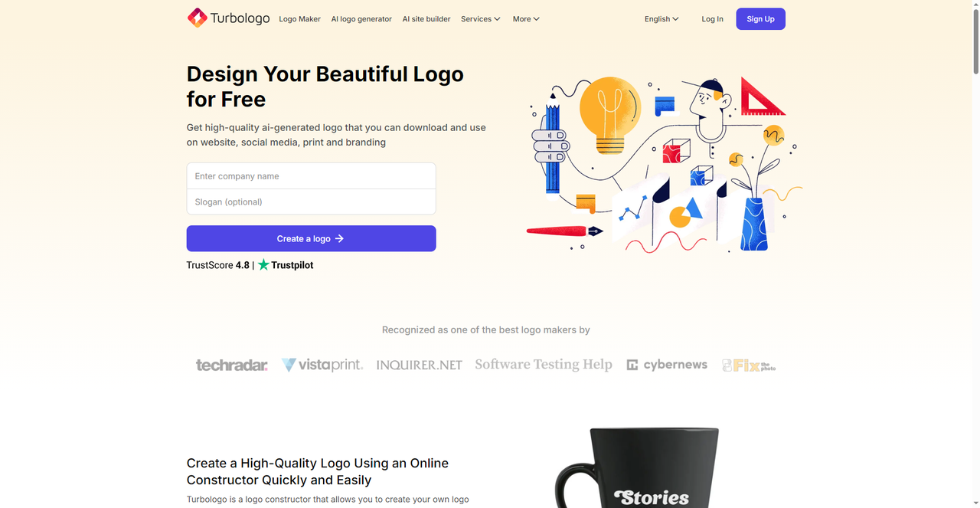Click the Turbologo diamond logo icon
Viewport: 980px width, 508px height.
198,18
